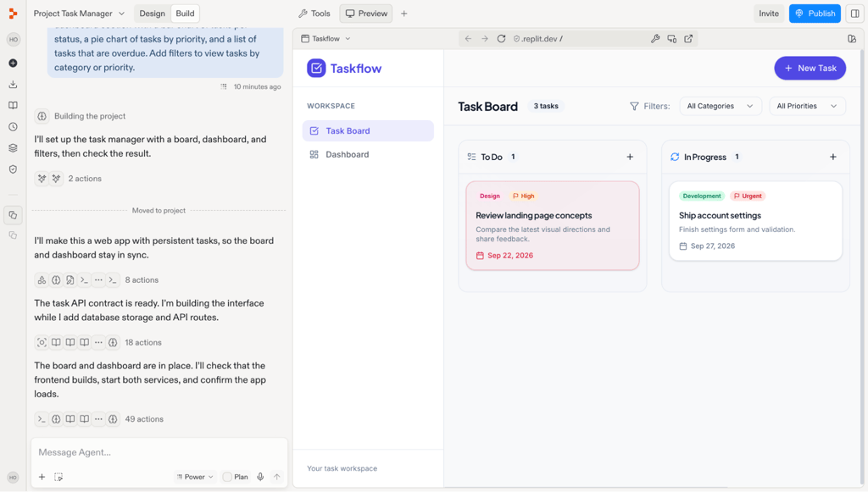
Task: Click the plus attach icon in message box
Action: pos(42,477)
